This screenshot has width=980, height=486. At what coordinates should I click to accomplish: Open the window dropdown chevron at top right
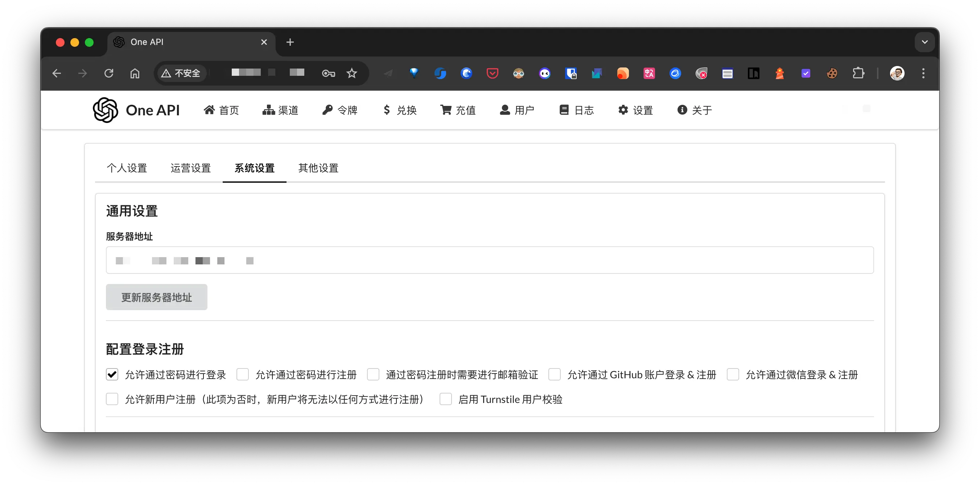pyautogui.click(x=925, y=42)
